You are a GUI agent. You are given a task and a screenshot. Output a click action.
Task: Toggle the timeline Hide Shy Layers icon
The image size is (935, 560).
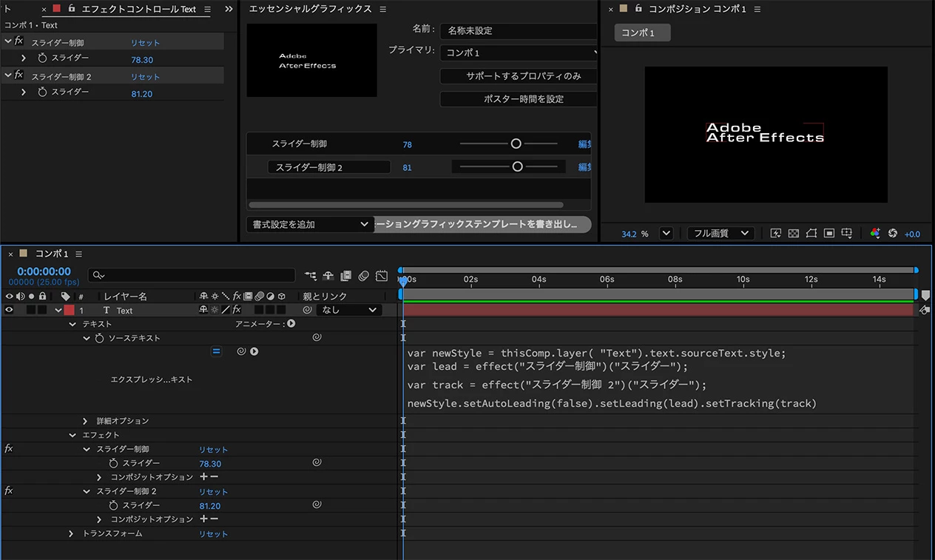[x=328, y=276]
